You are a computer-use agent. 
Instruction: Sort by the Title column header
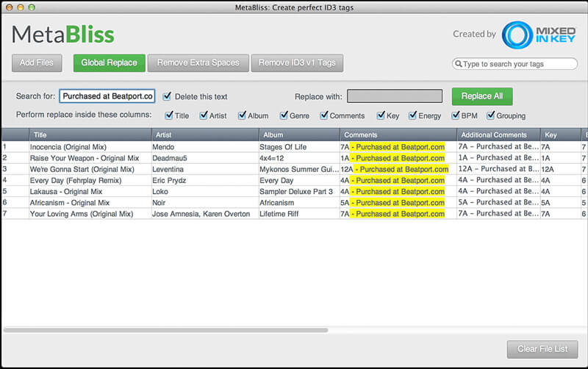90,135
